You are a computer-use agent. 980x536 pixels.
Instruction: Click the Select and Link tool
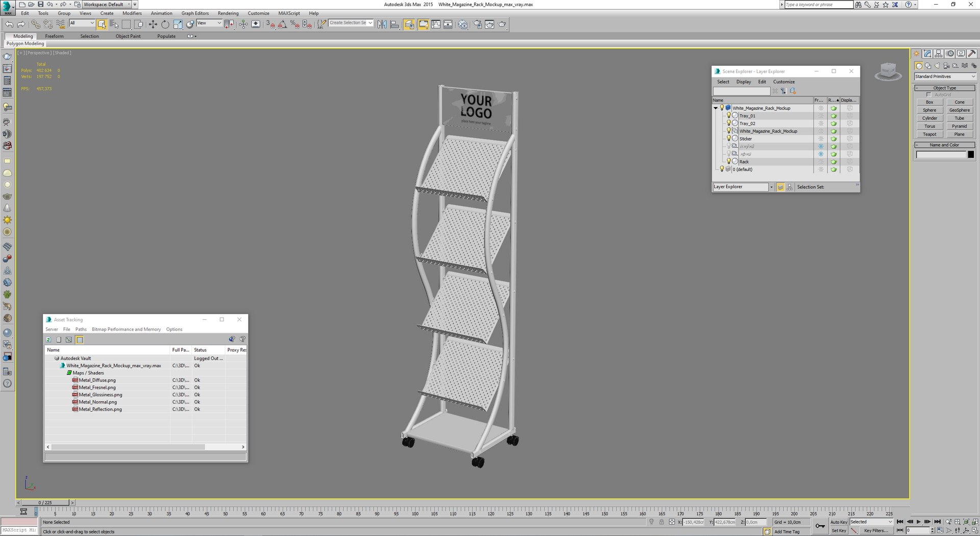tap(35, 24)
